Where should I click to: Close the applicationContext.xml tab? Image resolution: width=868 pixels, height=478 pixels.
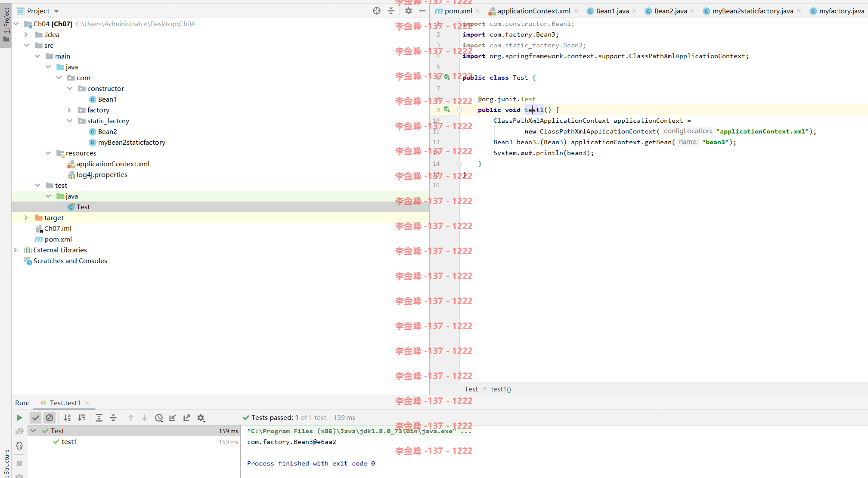[576, 11]
